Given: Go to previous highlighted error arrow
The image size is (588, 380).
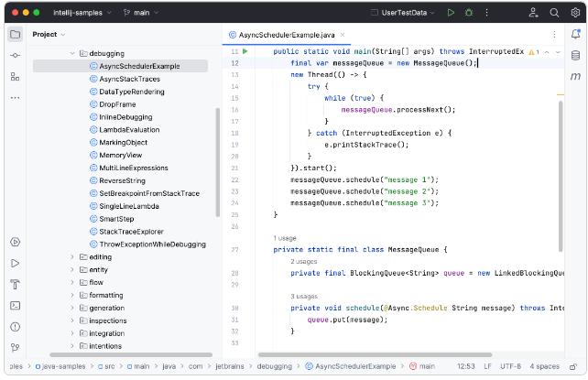Looking at the screenshot, I should tap(547, 52).
